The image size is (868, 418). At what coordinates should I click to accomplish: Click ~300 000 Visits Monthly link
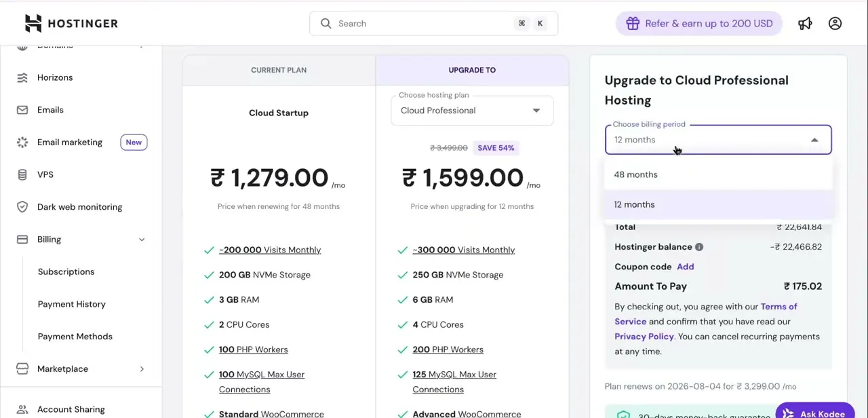[x=464, y=250]
